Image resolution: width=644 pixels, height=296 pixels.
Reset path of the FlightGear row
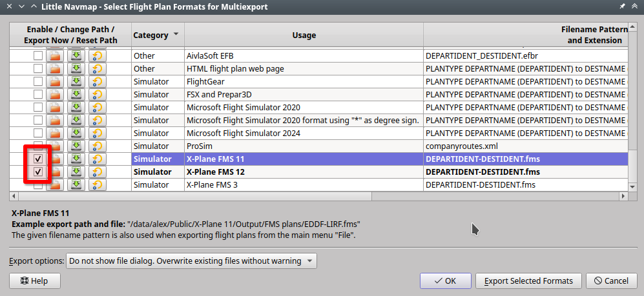click(97, 82)
